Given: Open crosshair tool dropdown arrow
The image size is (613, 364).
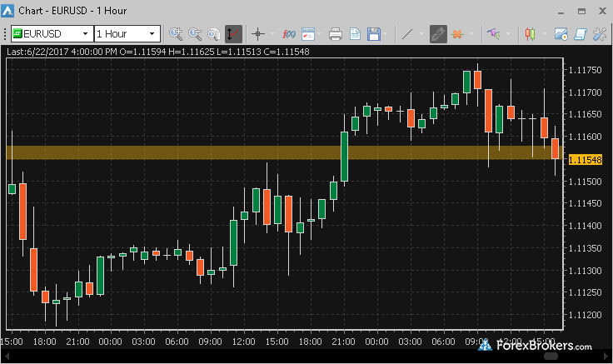Looking at the screenshot, I should click(273, 34).
